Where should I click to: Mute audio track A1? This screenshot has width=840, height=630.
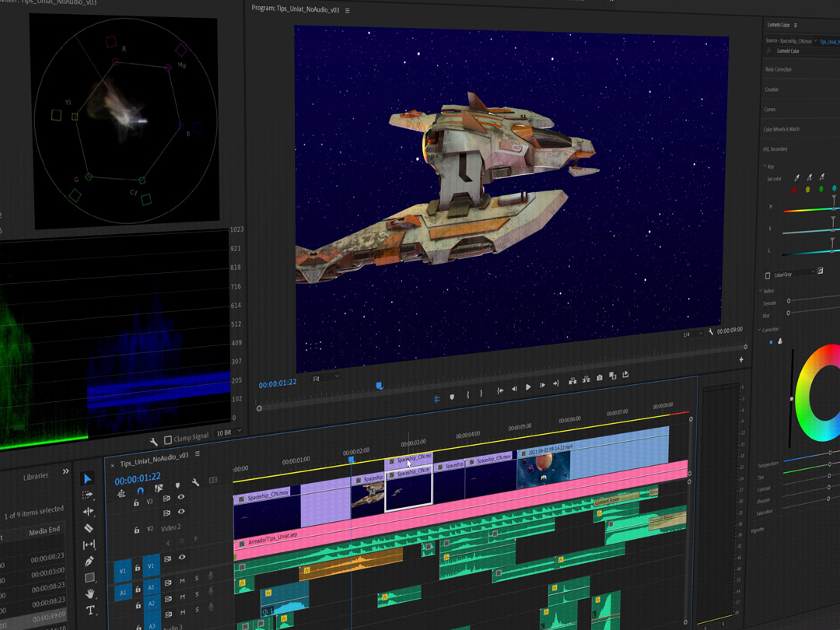[183, 582]
